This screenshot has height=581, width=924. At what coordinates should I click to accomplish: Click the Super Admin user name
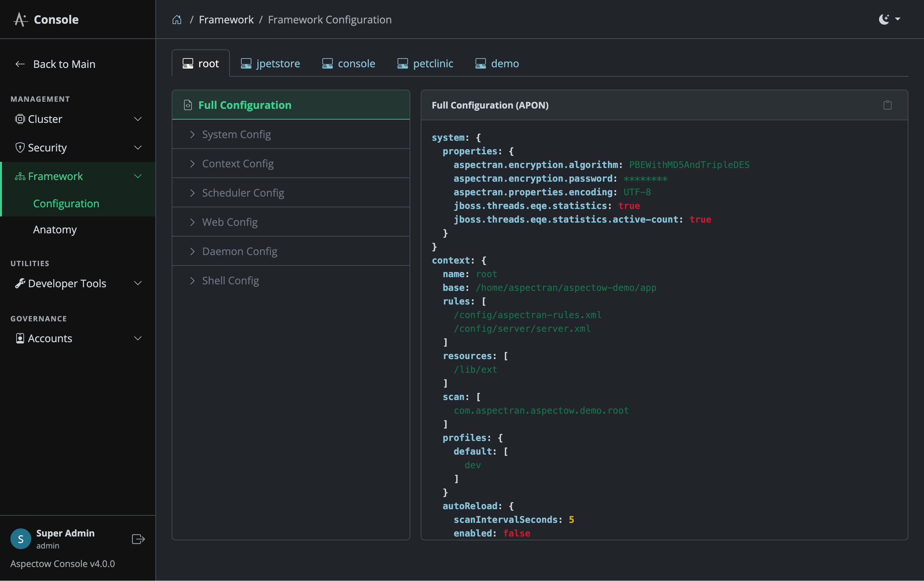pyautogui.click(x=65, y=533)
